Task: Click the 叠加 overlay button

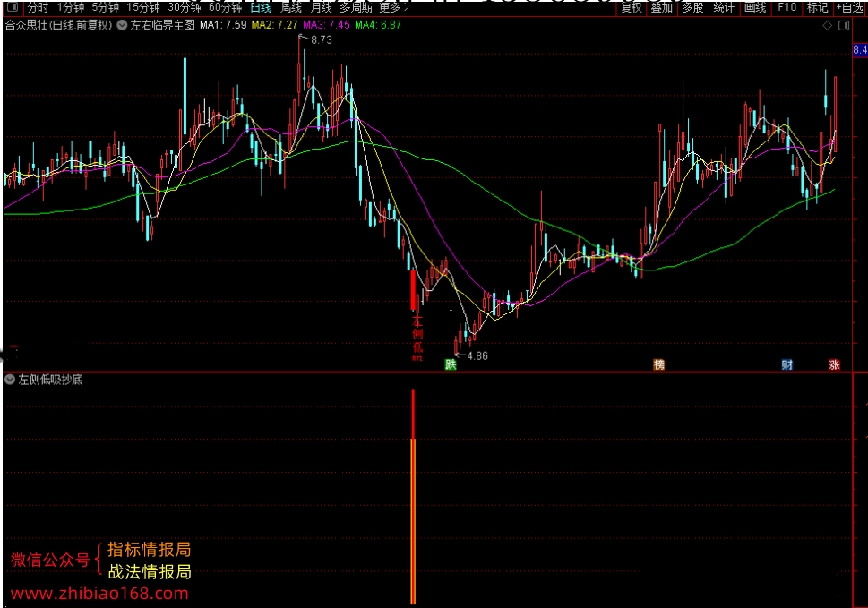Action: (661, 8)
